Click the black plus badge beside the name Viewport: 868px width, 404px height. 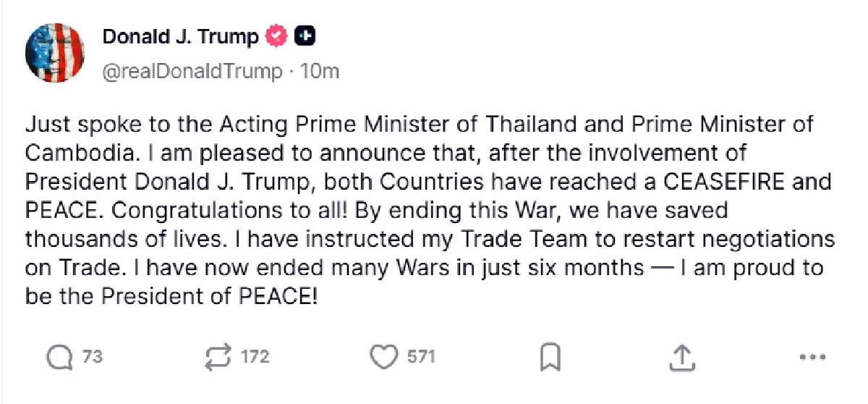(305, 36)
